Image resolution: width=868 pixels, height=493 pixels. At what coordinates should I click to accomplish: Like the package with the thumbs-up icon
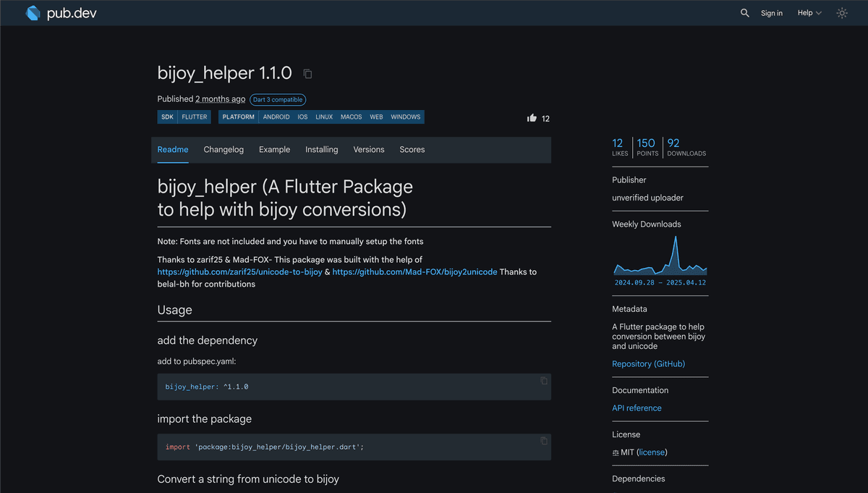(x=532, y=117)
